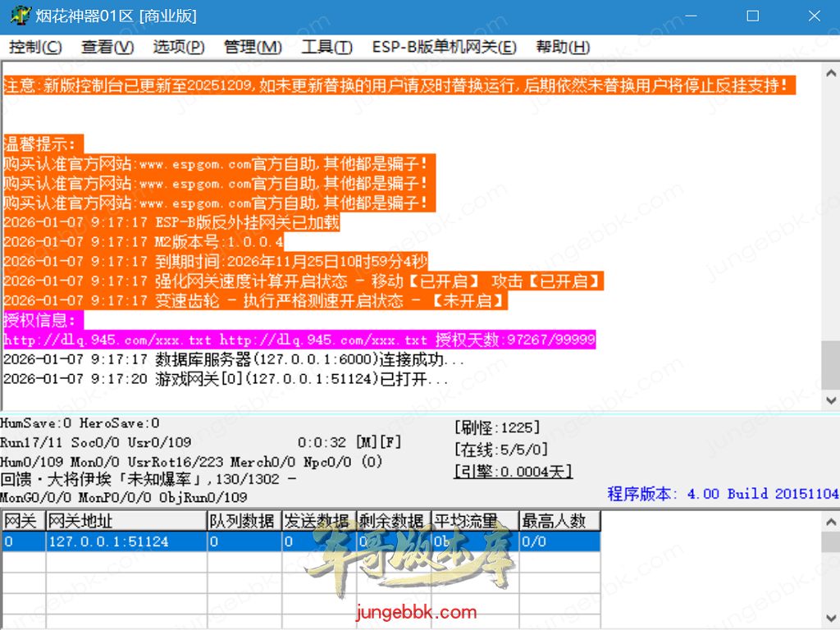Click the 网关地址 column header
This screenshot has height=630, width=840.
[x=126, y=521]
